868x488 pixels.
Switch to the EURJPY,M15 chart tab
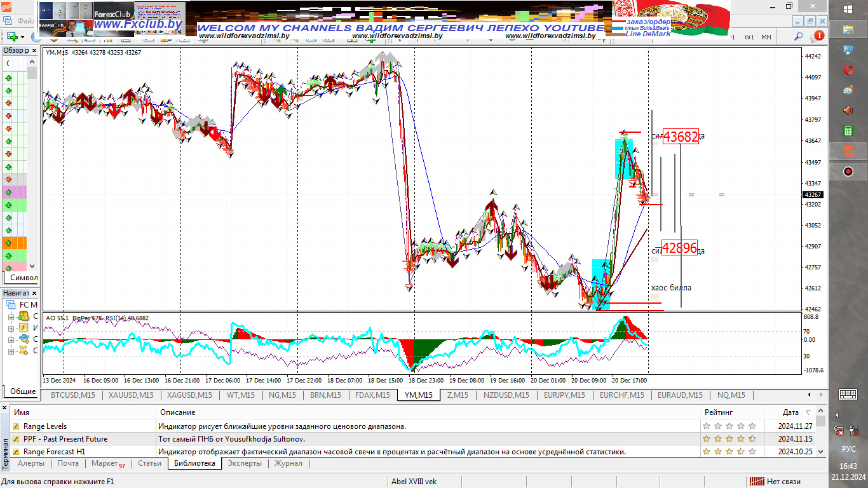click(564, 395)
